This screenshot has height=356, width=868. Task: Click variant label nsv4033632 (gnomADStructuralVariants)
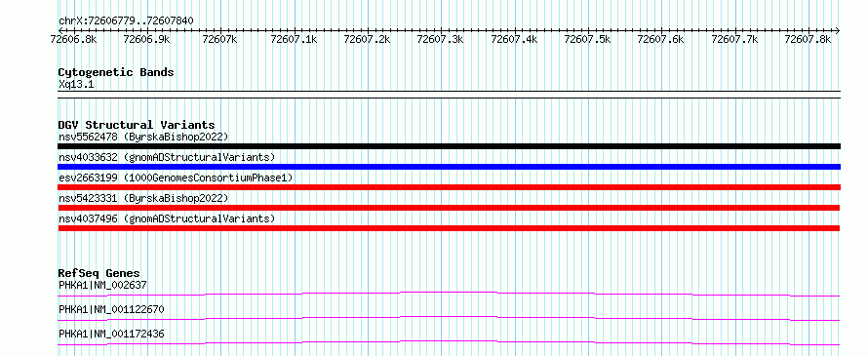tap(167, 157)
